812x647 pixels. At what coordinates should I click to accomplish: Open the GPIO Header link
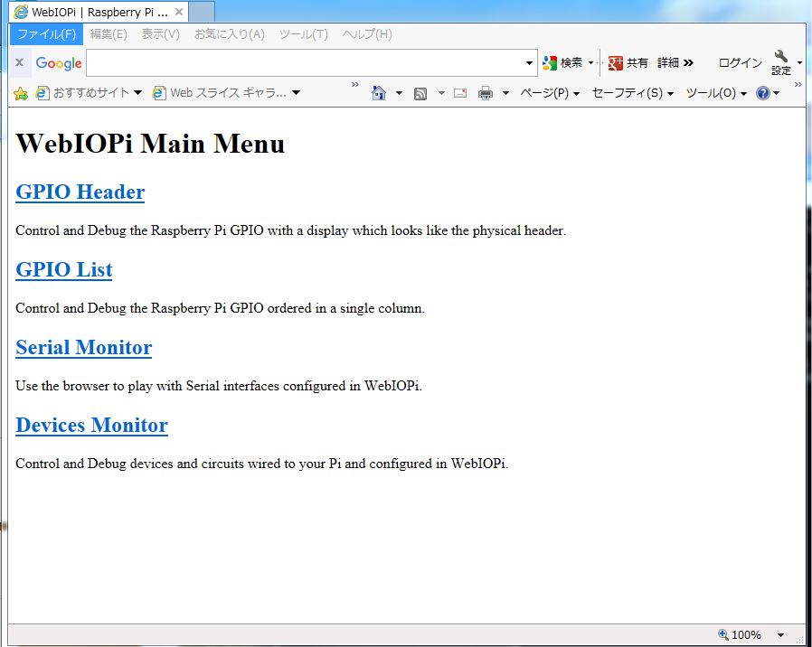click(x=80, y=192)
